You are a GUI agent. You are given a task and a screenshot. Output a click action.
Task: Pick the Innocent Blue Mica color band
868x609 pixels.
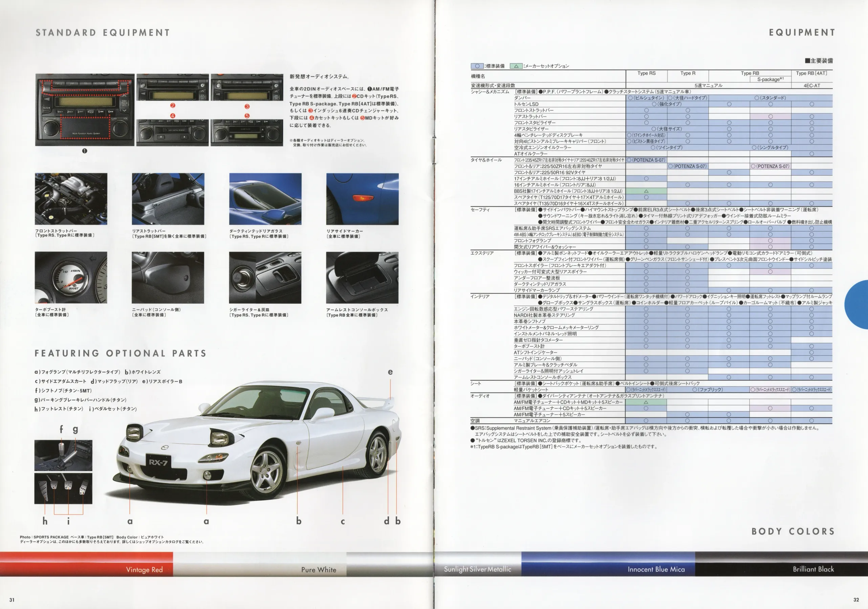pyautogui.click(x=608, y=564)
